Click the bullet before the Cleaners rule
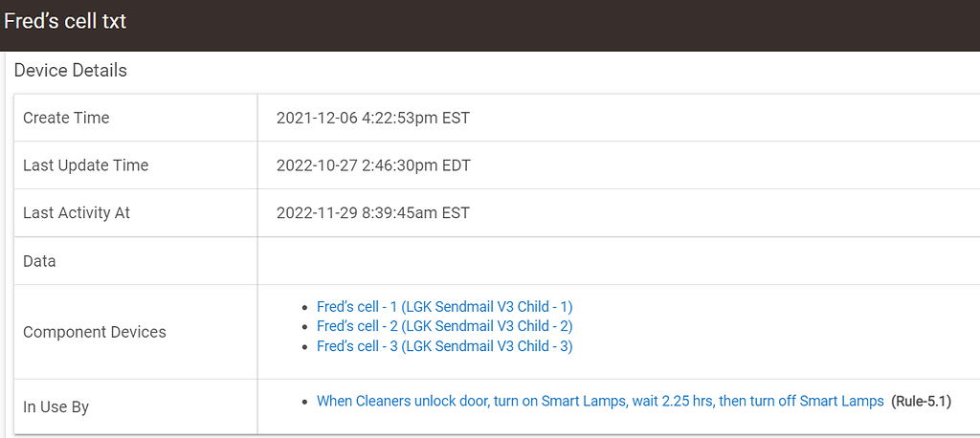Screen dimensions: 980x438 (x=305, y=403)
